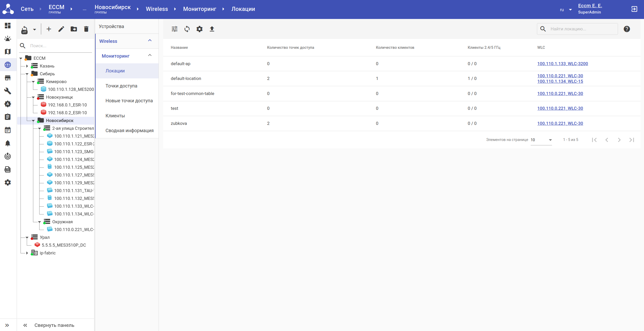Open the table gear settings icon

[x=199, y=29]
